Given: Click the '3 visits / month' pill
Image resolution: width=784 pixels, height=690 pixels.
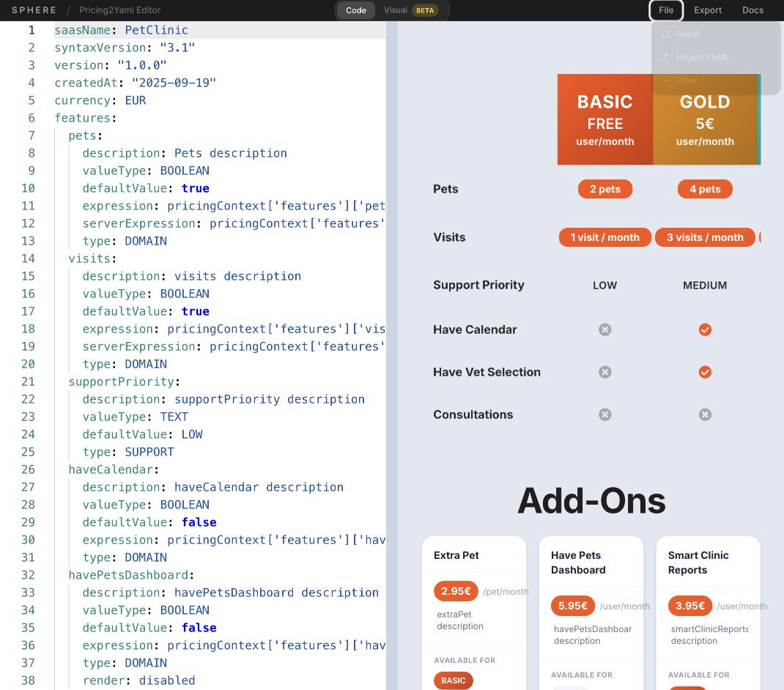Looking at the screenshot, I should pos(705,237).
